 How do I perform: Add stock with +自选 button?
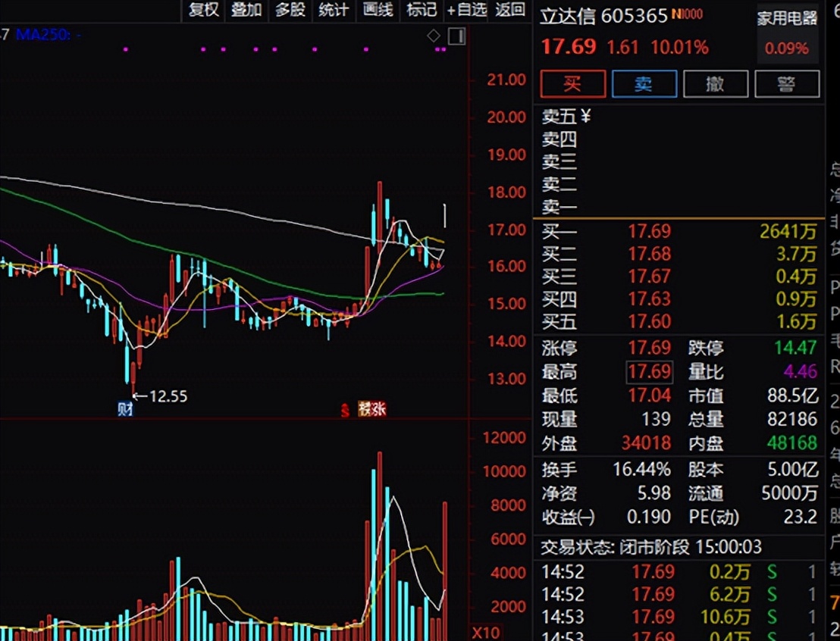point(466,10)
